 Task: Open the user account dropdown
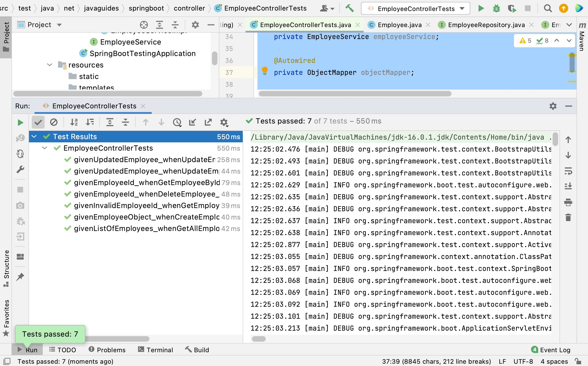pyautogui.click(x=327, y=8)
